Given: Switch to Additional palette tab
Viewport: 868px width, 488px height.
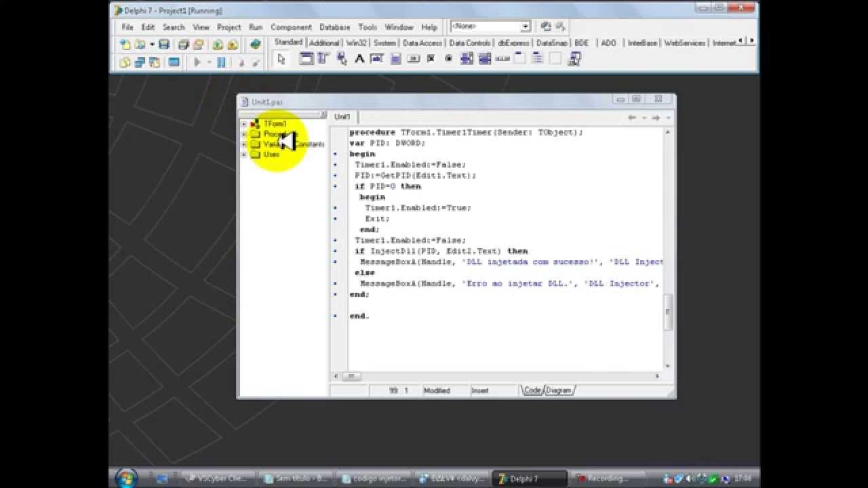Looking at the screenshot, I should (x=324, y=43).
